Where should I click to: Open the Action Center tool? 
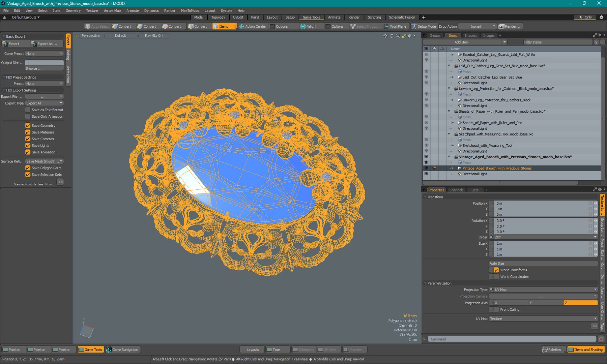252,26
